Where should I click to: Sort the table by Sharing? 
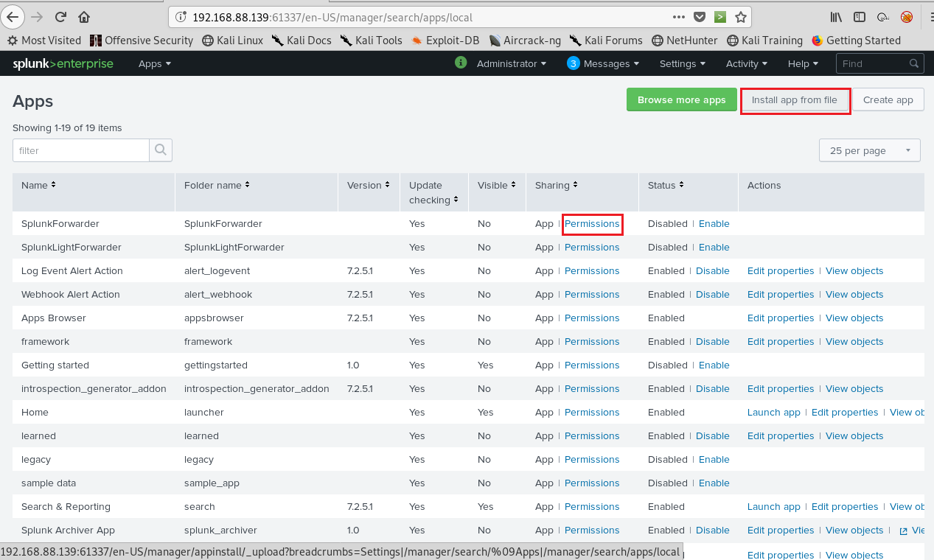(x=556, y=185)
